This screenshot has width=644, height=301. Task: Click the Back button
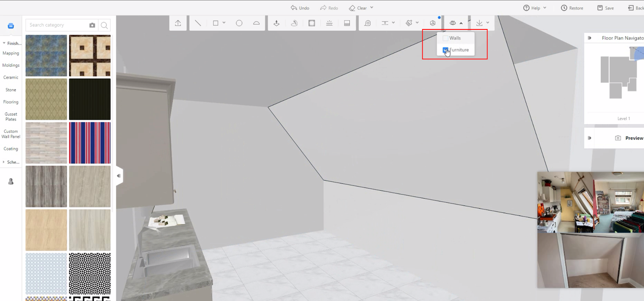(x=636, y=8)
